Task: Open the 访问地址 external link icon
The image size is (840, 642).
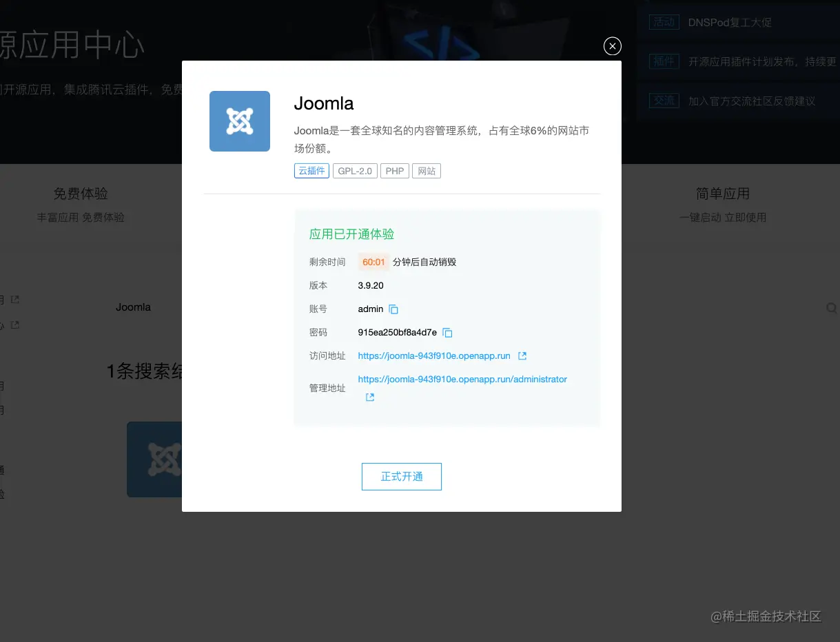Action: click(x=522, y=355)
